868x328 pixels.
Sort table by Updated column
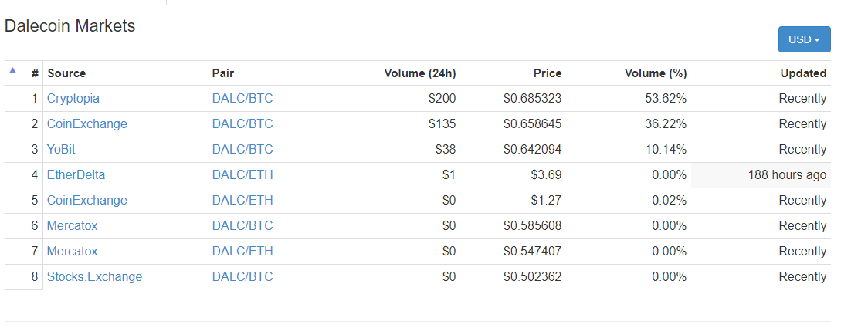[x=803, y=73]
